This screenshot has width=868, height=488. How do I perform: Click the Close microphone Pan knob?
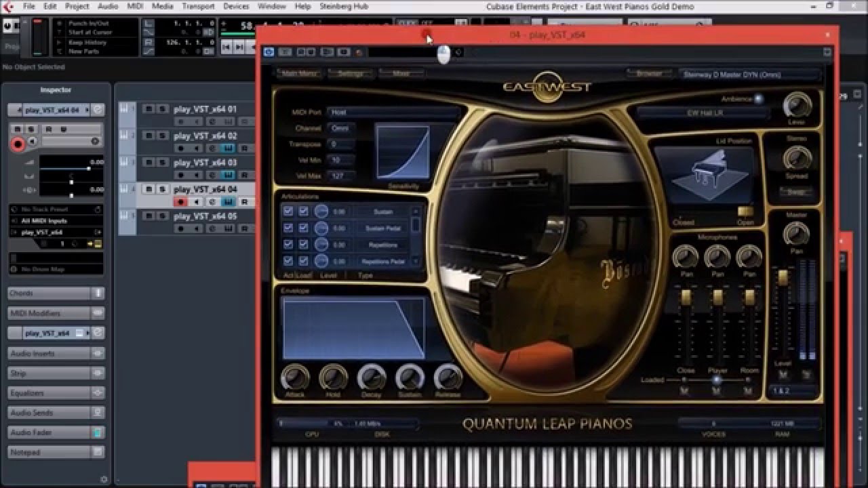[685, 258]
